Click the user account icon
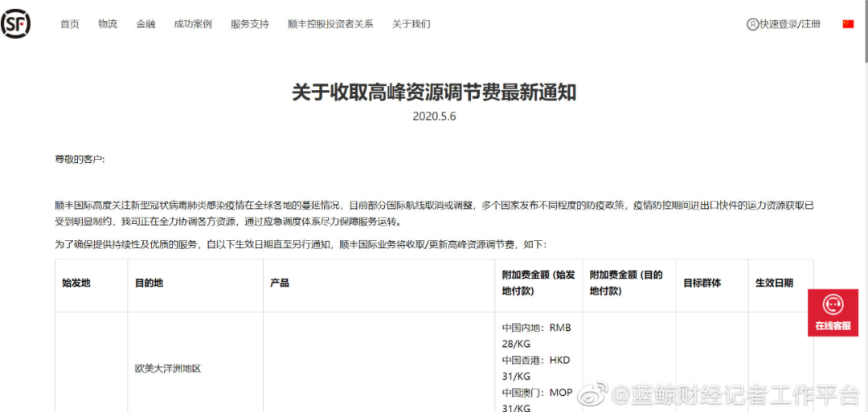This screenshot has height=412, width=868. click(x=752, y=24)
